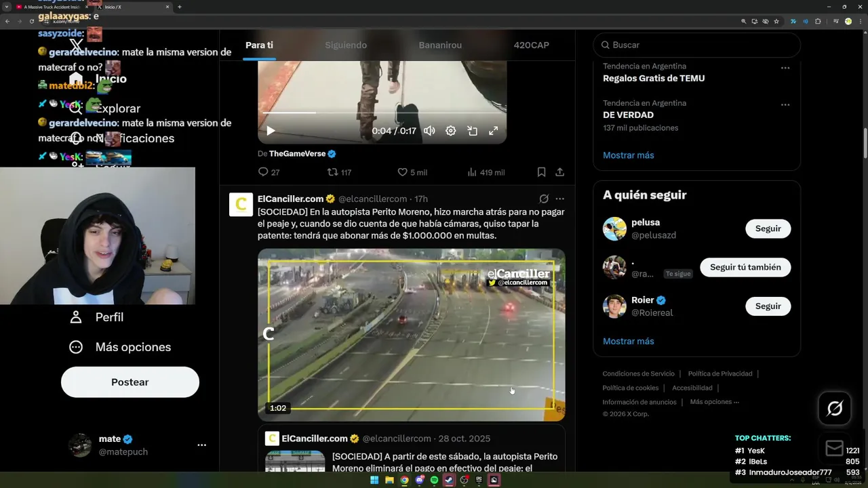Viewport: 868px width, 488px height.
Task: Open options for DE VERDAD trend
Action: coord(785,105)
